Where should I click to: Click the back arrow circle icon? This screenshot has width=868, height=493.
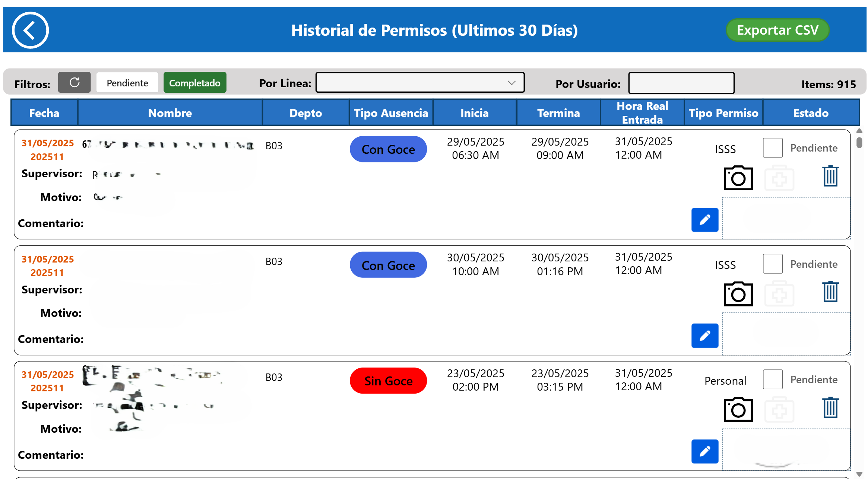30,30
